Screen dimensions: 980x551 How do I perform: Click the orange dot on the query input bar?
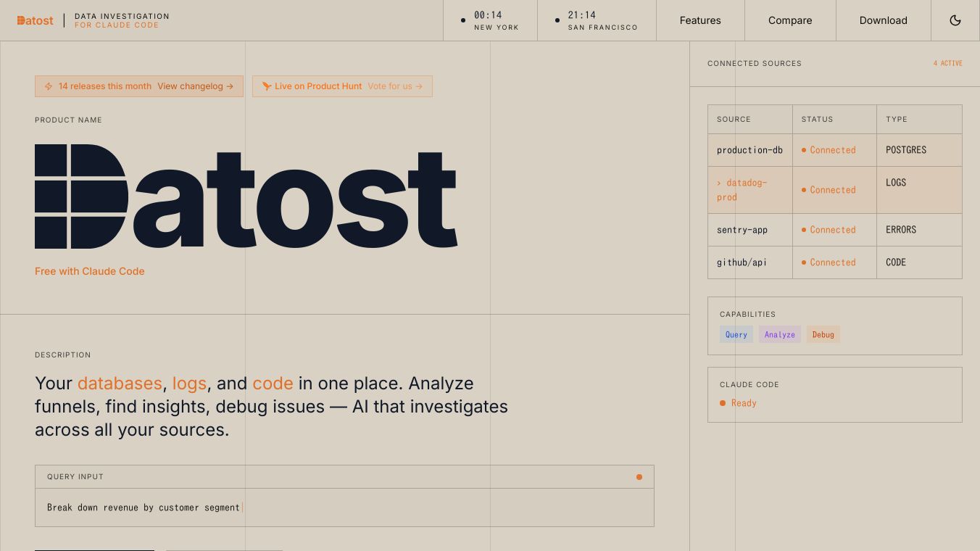(639, 477)
